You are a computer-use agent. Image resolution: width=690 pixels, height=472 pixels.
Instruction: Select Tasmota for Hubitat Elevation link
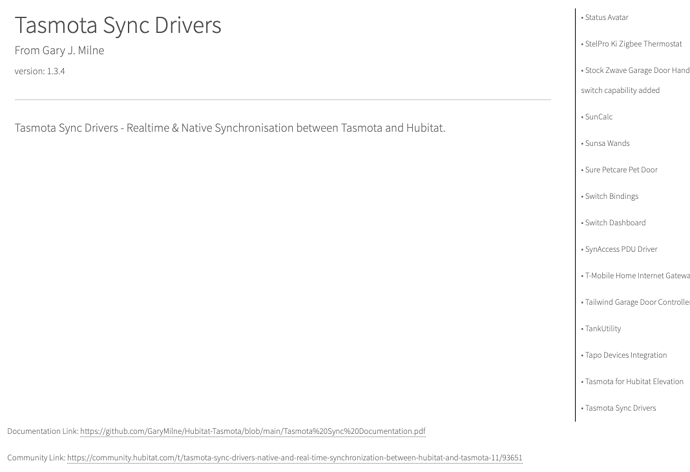coord(634,381)
